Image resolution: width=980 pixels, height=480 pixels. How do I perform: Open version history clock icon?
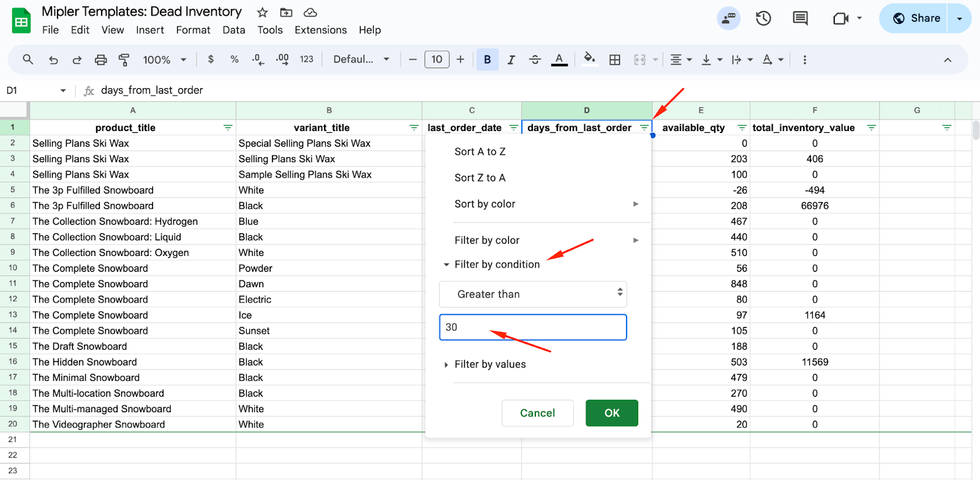(x=763, y=18)
